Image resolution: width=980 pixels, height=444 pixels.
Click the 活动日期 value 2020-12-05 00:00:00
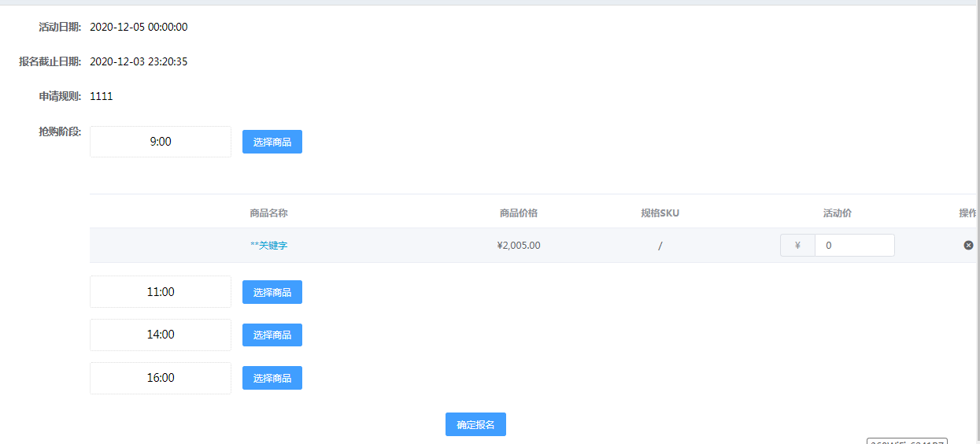coord(139,28)
